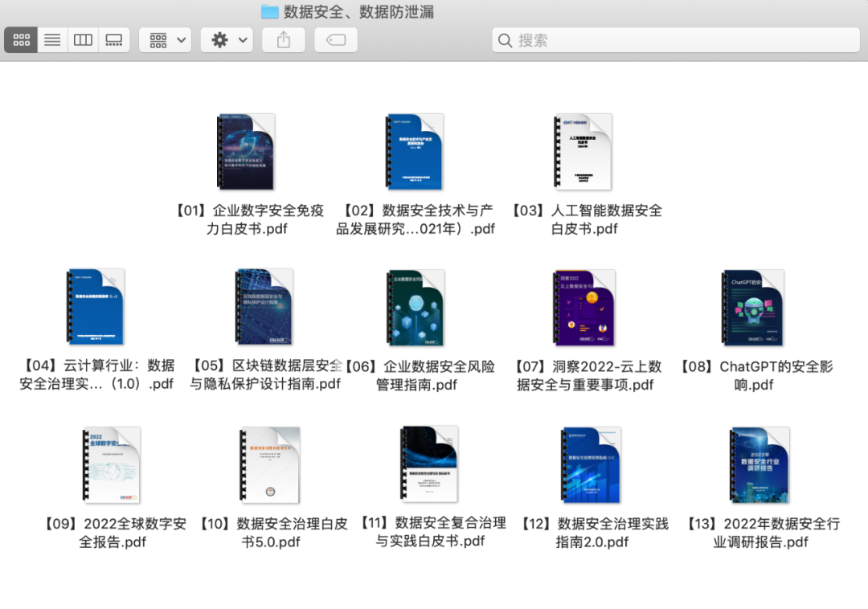Select PDF icon 【11】数据安全复合治理与实践白皮书

[429, 464]
